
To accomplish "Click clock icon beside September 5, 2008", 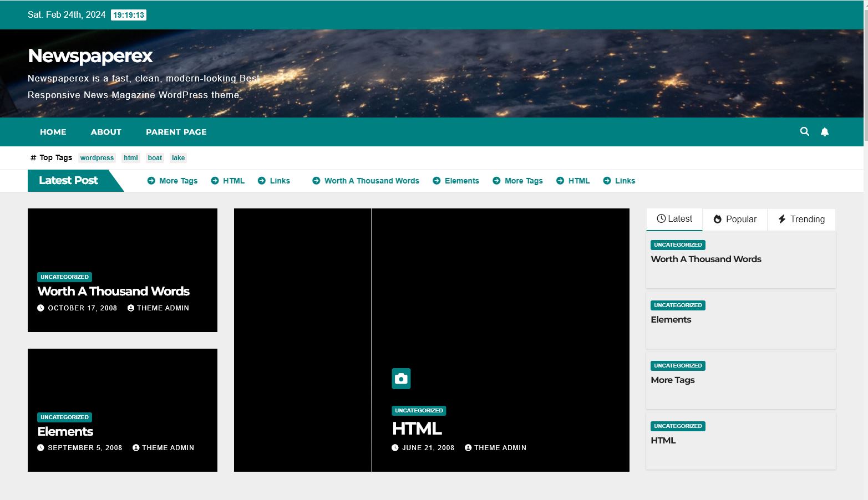I will (40, 447).
